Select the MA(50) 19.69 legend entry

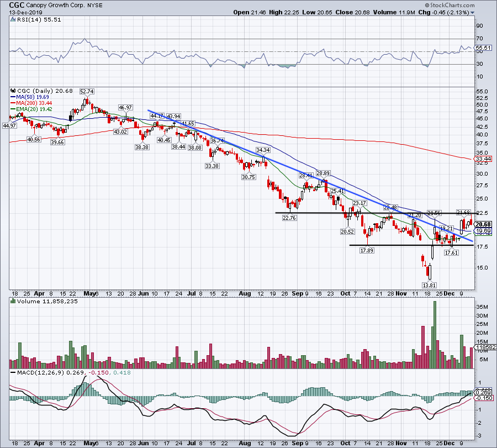click(x=30, y=97)
